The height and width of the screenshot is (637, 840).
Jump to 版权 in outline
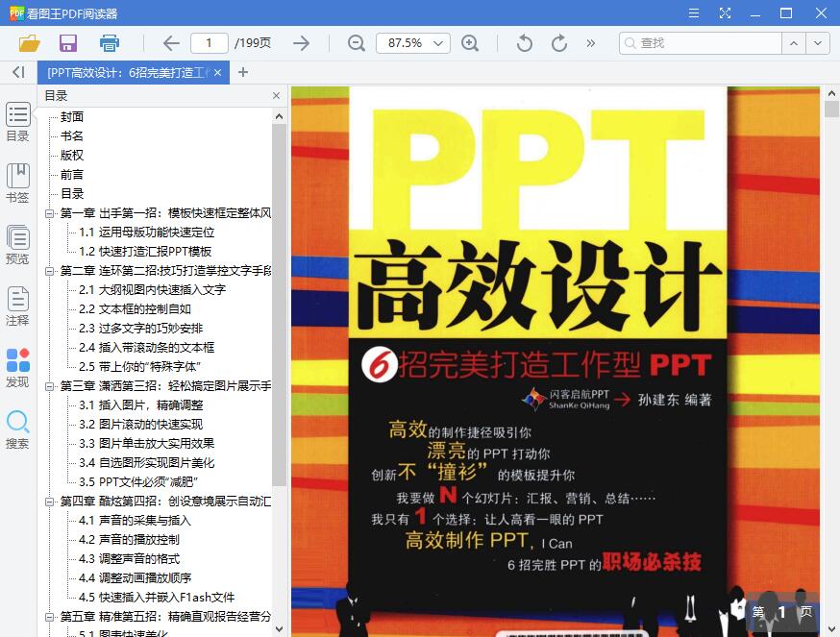(x=72, y=156)
